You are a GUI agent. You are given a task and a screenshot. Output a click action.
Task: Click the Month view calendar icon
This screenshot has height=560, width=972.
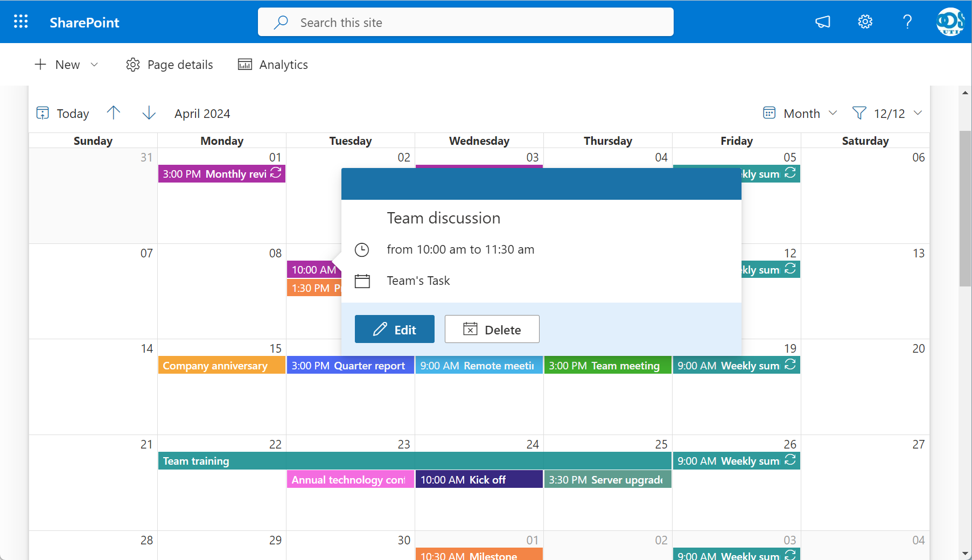click(x=769, y=113)
